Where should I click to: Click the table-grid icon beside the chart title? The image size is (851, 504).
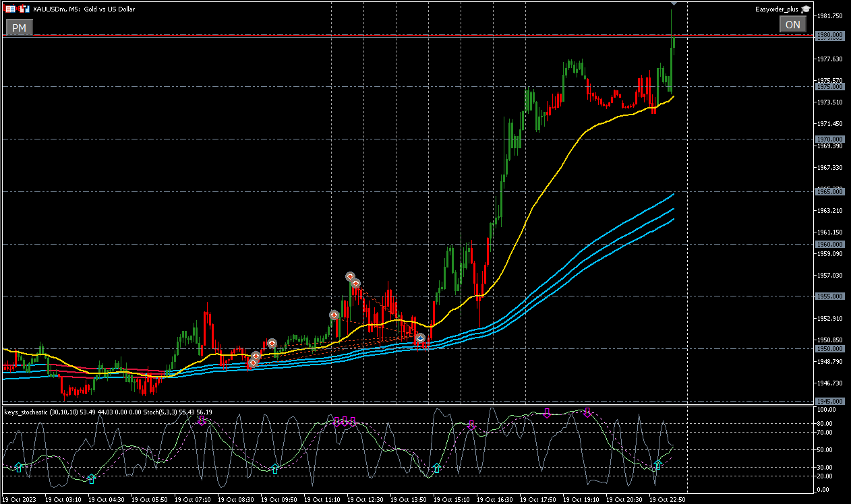click(x=9, y=9)
